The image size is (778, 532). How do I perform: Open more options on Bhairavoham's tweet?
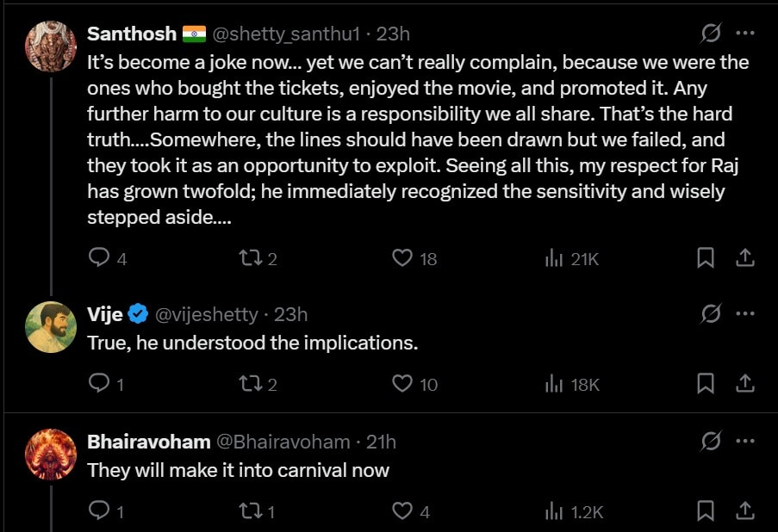click(x=745, y=442)
